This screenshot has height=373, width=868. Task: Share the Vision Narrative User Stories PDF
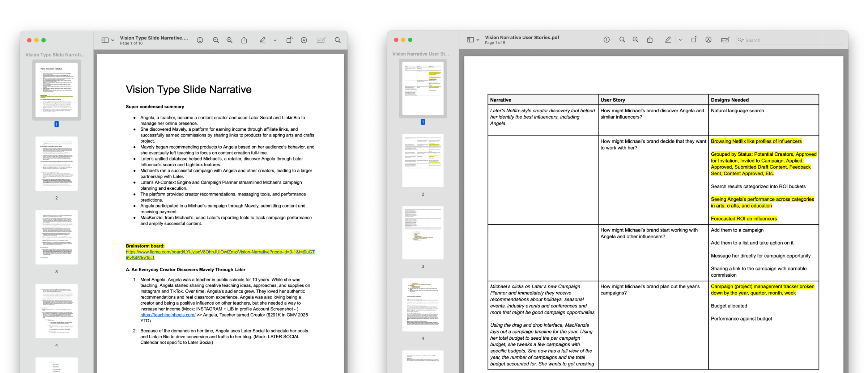[x=650, y=40]
